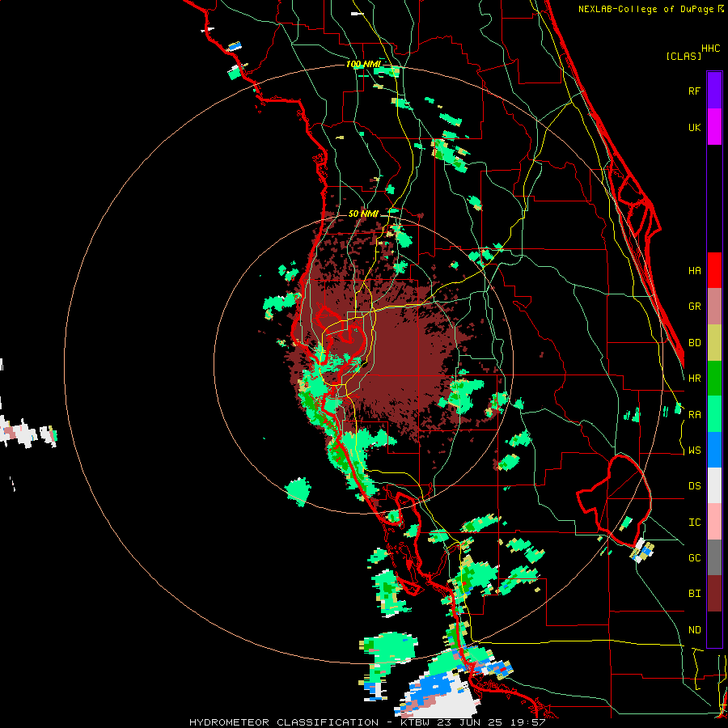
Task: Click the RF legend label
Action: click(694, 91)
